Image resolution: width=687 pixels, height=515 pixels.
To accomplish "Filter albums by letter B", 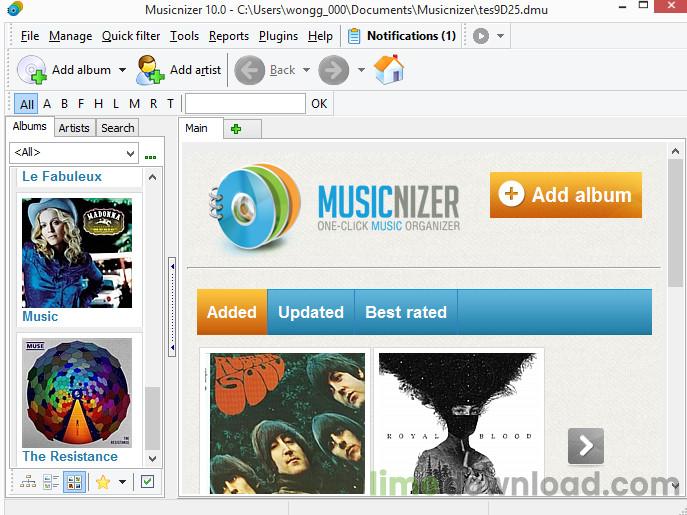I will tap(64, 104).
